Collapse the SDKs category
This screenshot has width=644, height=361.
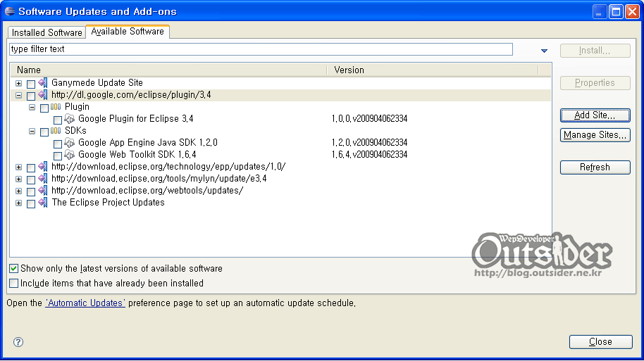32,132
